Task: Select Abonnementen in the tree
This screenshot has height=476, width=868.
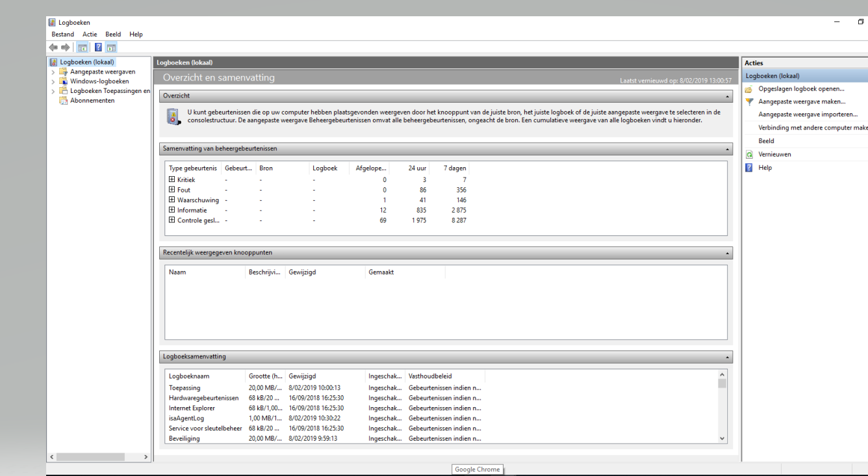Action: (92, 101)
